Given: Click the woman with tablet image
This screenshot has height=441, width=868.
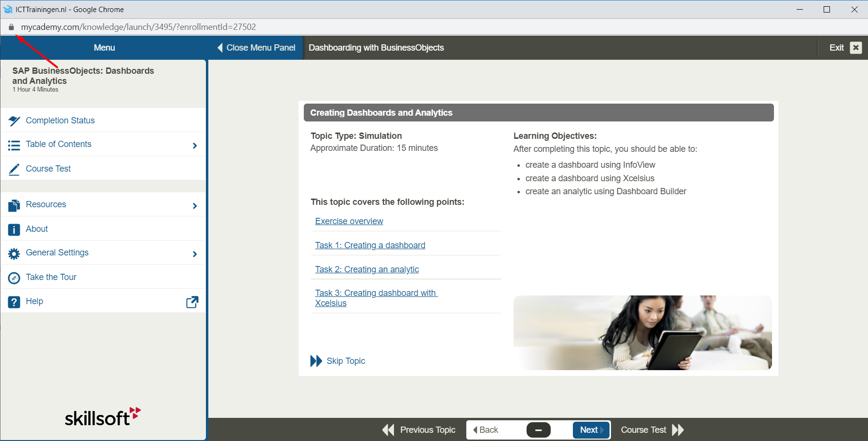Looking at the screenshot, I should [642, 333].
